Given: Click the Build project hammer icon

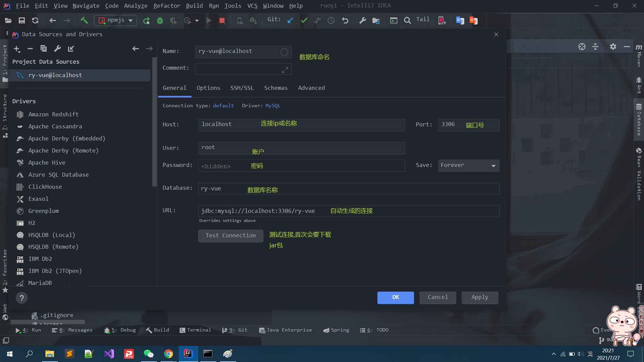Looking at the screenshot, I should click(x=84, y=21).
